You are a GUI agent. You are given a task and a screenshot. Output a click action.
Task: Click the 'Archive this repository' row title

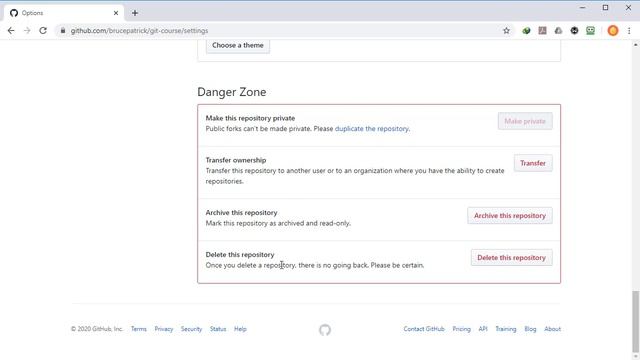click(241, 213)
